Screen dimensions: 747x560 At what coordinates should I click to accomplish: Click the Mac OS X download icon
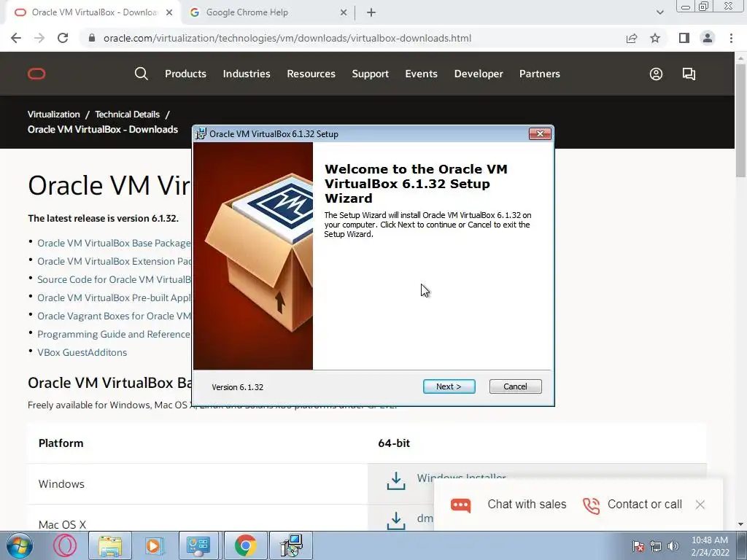click(396, 521)
